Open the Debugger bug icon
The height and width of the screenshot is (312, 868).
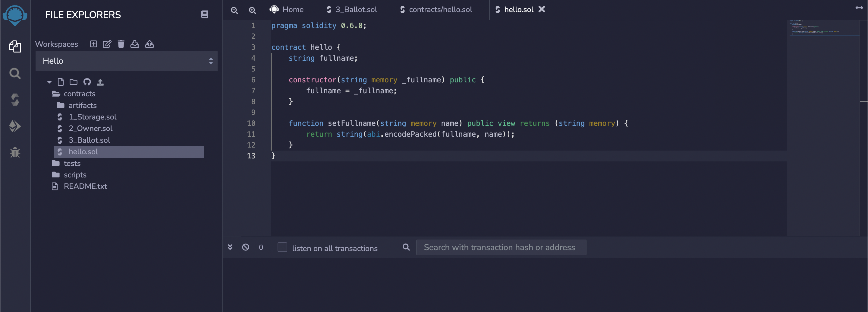pyautogui.click(x=15, y=152)
